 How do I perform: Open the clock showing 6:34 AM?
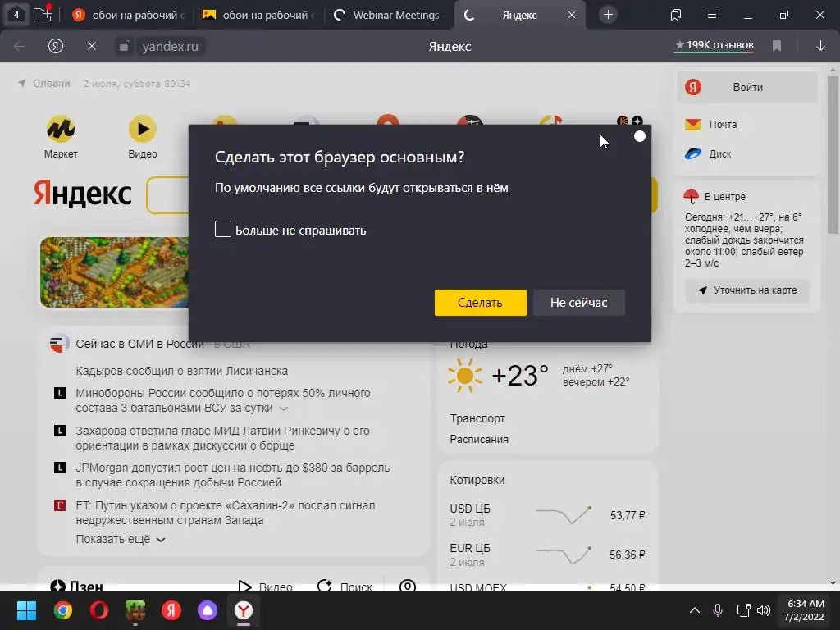[x=804, y=610]
